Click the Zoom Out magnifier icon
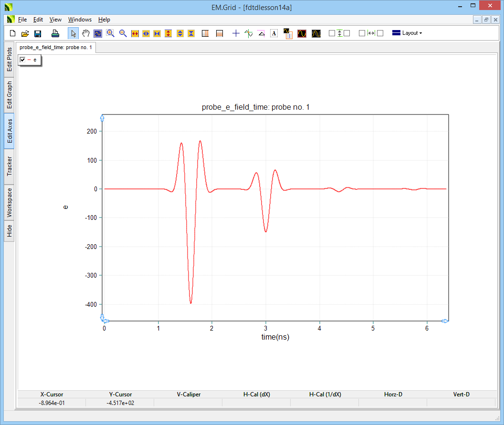The height and width of the screenshot is (425, 504). [123, 33]
